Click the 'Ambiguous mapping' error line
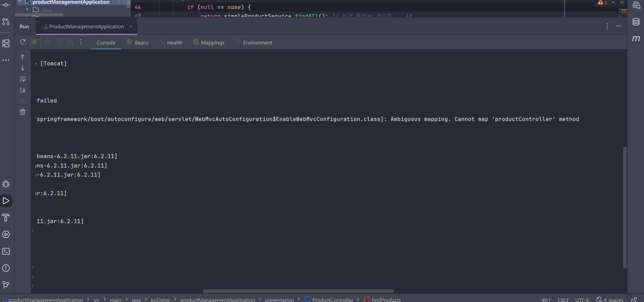This screenshot has width=644, height=302. (x=307, y=119)
